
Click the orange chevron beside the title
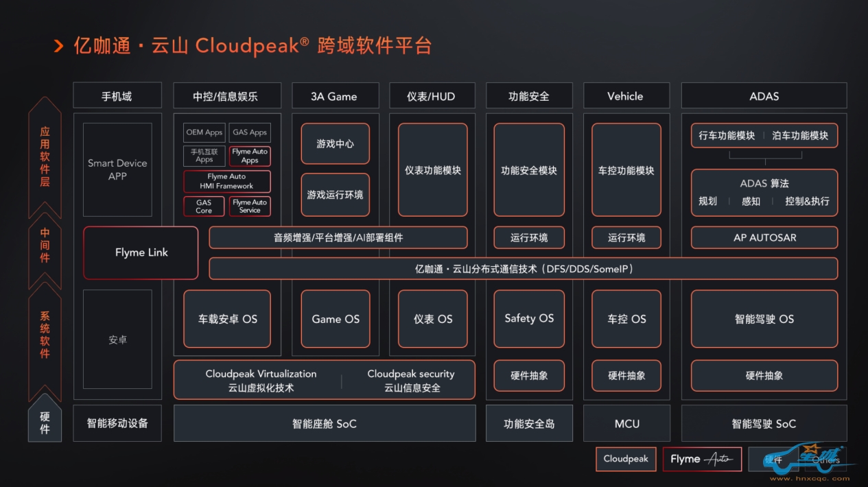(x=58, y=46)
